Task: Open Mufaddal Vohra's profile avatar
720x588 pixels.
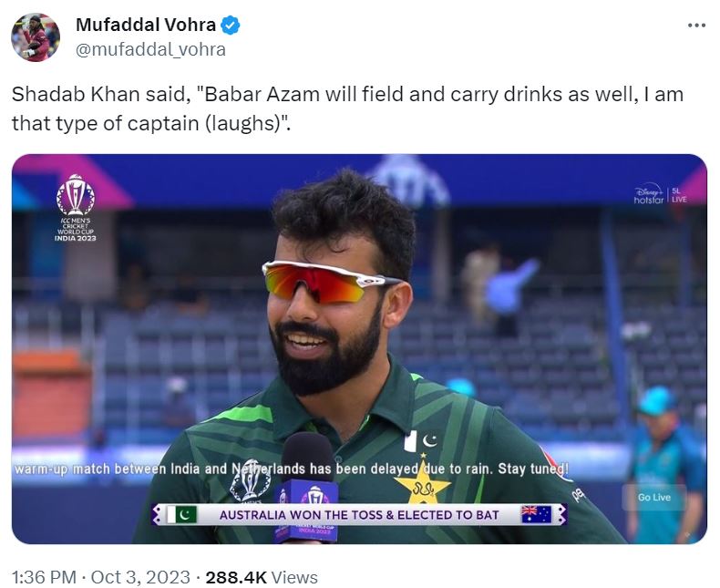Action: pos(36,37)
